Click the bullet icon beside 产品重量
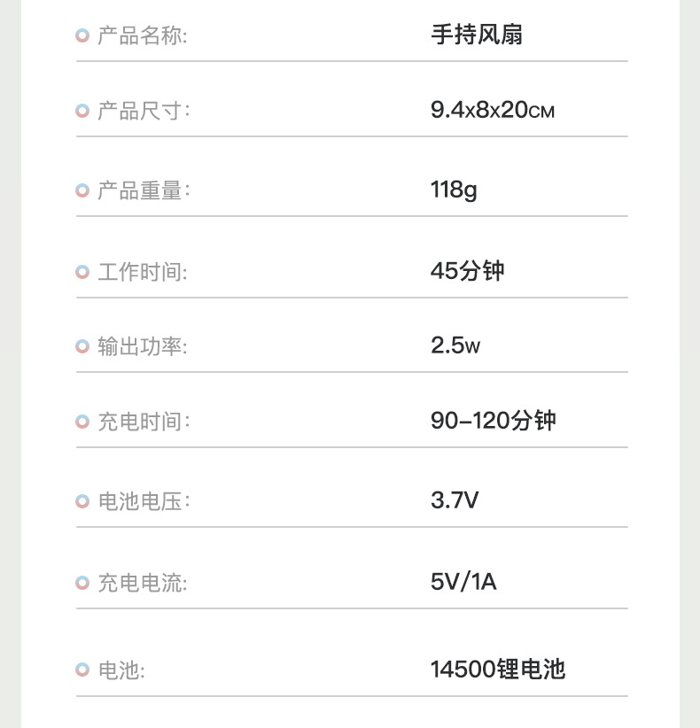 (82, 190)
